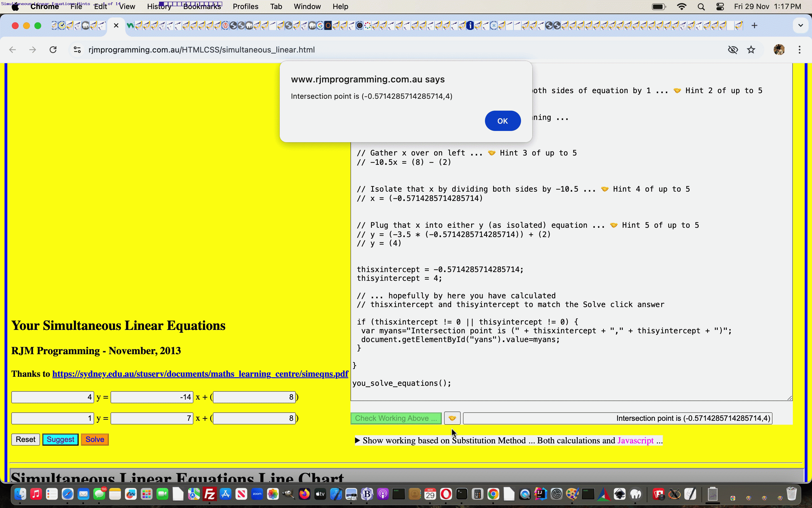
Task: Dismiss the alert with the OK button
Action: tap(502, 121)
